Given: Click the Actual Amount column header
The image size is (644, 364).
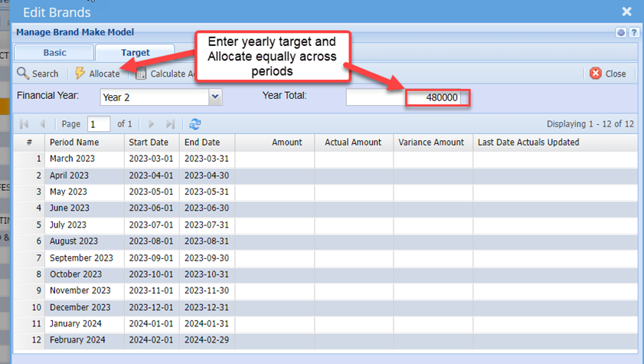Looking at the screenshot, I should 354,142.
